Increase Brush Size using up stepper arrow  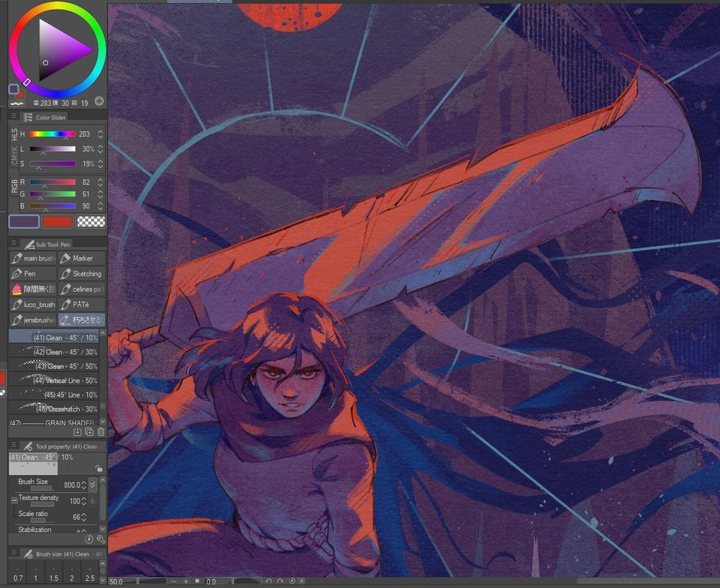point(84,481)
